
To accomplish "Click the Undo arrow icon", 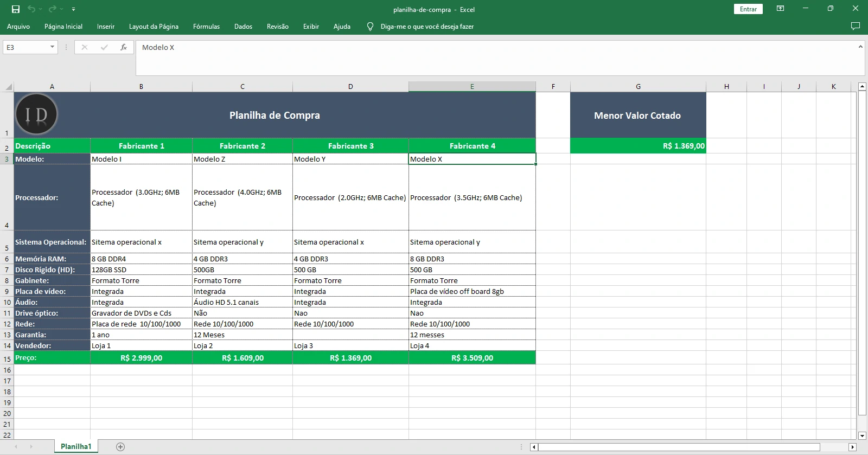I will tap(31, 9).
